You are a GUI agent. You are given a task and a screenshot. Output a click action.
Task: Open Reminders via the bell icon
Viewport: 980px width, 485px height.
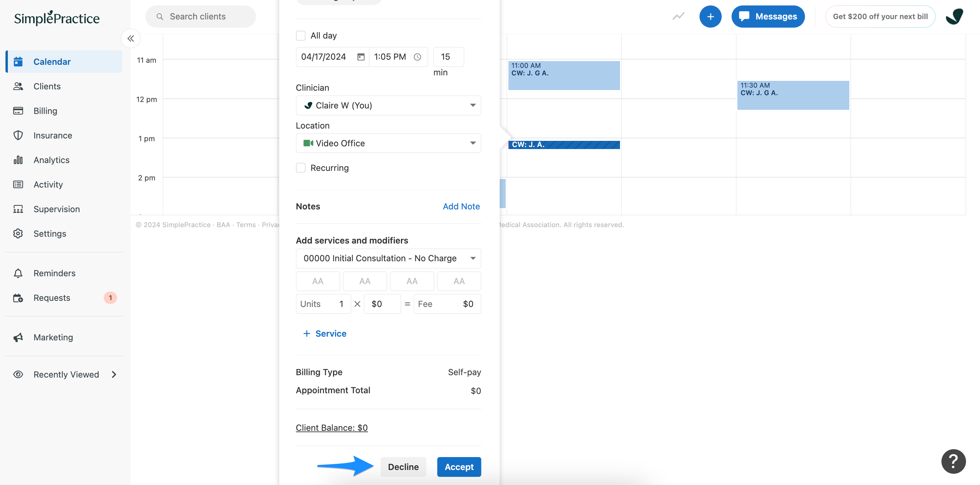tap(18, 273)
